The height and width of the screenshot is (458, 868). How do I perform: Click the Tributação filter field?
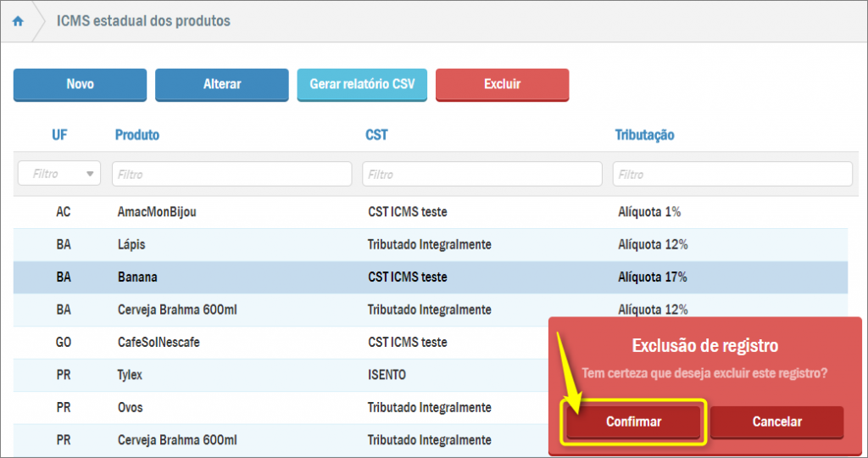tap(732, 174)
